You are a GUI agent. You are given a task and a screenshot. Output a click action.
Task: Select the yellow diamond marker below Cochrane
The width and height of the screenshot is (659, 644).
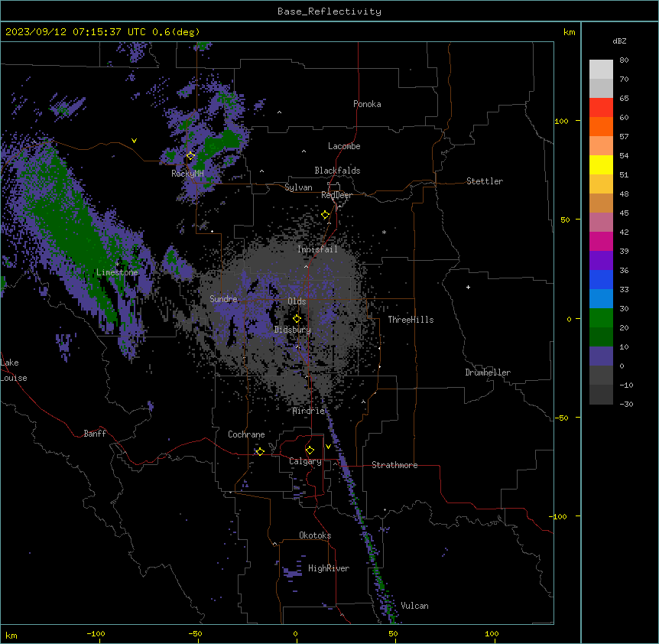point(260,452)
